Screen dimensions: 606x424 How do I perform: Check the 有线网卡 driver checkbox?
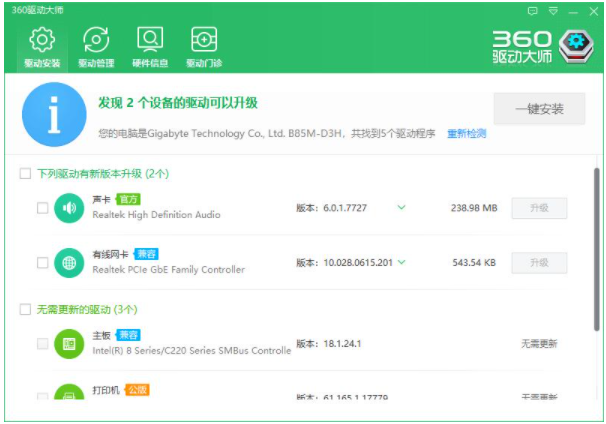click(43, 263)
